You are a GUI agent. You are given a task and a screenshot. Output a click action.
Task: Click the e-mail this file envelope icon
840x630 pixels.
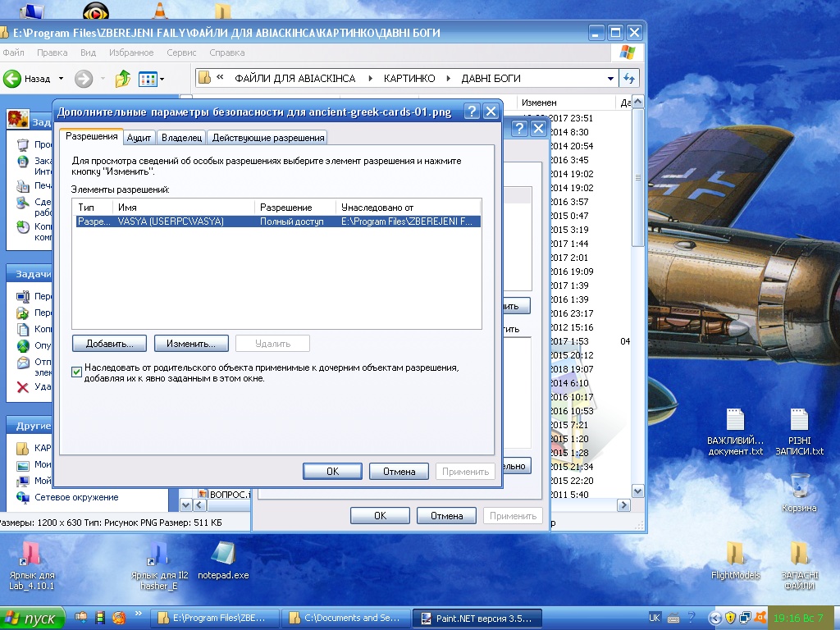click(x=23, y=363)
